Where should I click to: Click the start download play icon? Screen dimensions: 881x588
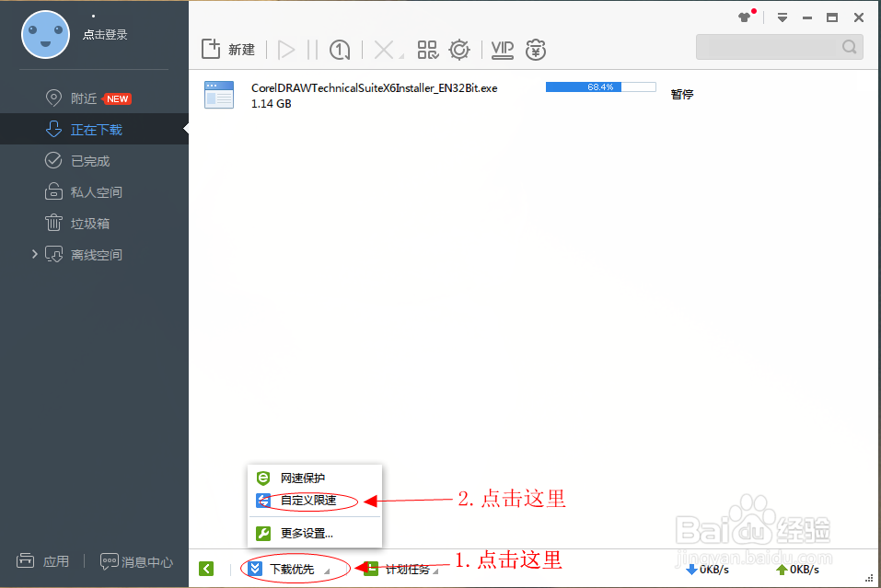(286, 50)
